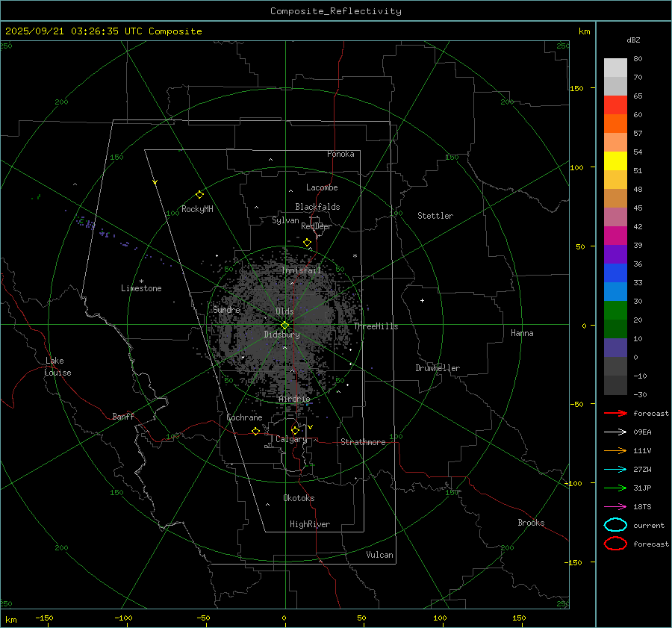
Task: Select the Brooks city label
Action: (x=531, y=523)
